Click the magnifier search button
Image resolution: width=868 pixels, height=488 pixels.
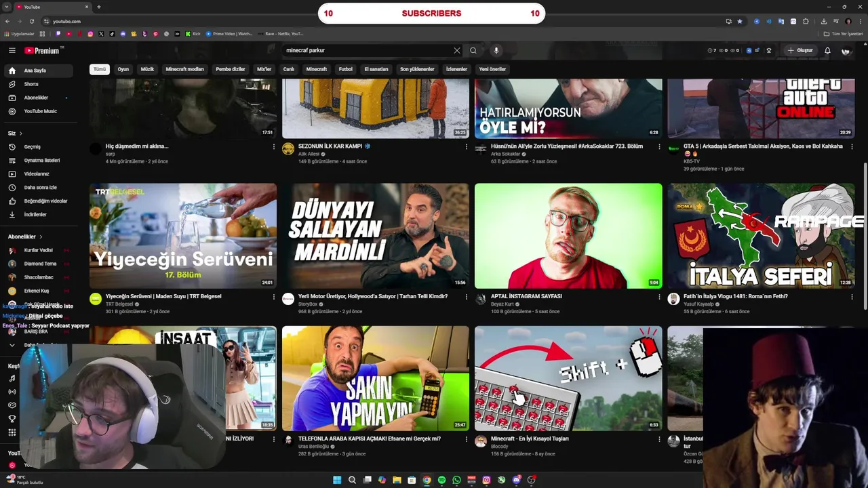[473, 50]
